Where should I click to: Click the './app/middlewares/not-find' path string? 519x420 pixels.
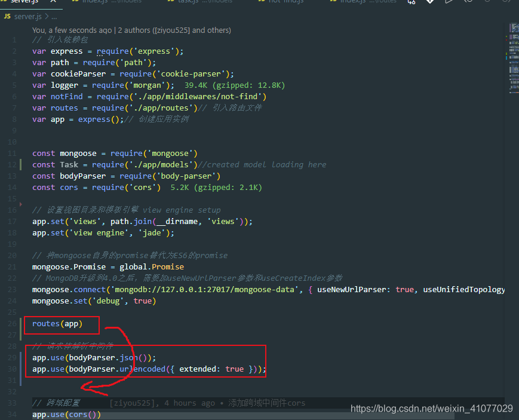click(198, 96)
